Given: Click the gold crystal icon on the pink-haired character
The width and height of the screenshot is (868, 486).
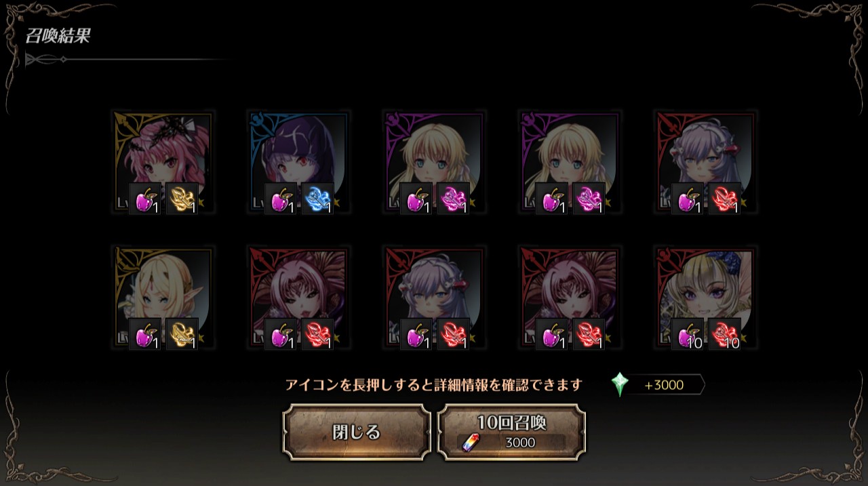Looking at the screenshot, I should point(182,199).
